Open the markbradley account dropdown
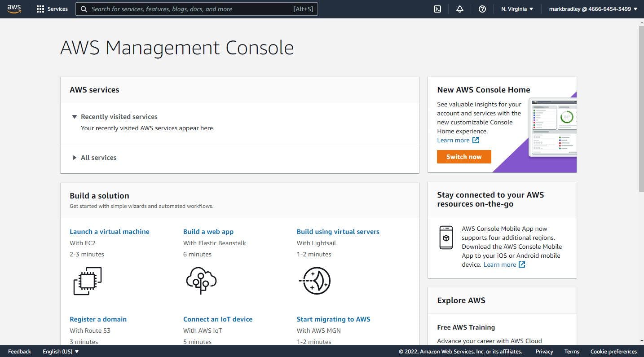644x357 pixels. coord(593,9)
